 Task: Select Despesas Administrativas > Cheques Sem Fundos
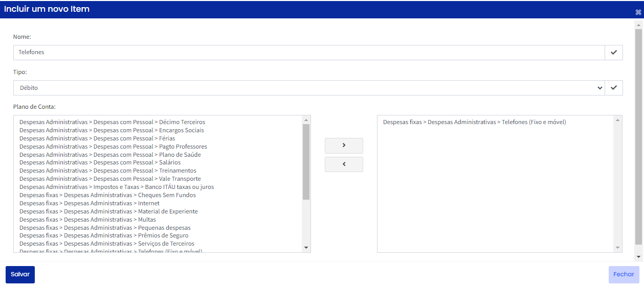[x=107, y=195]
